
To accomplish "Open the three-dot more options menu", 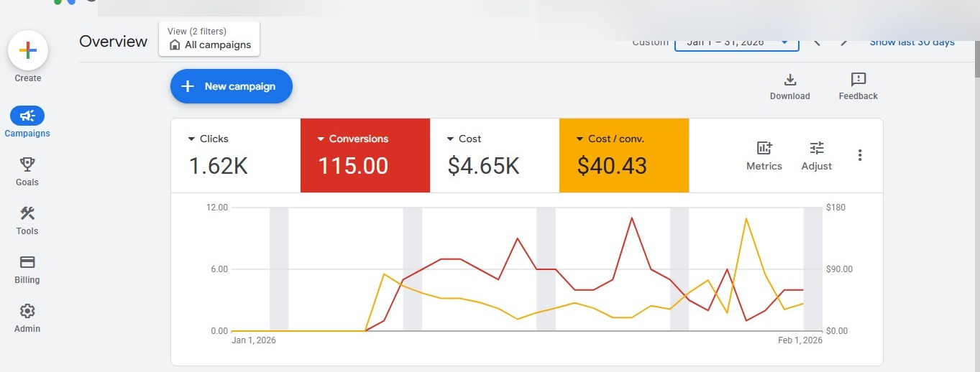I will point(860,155).
